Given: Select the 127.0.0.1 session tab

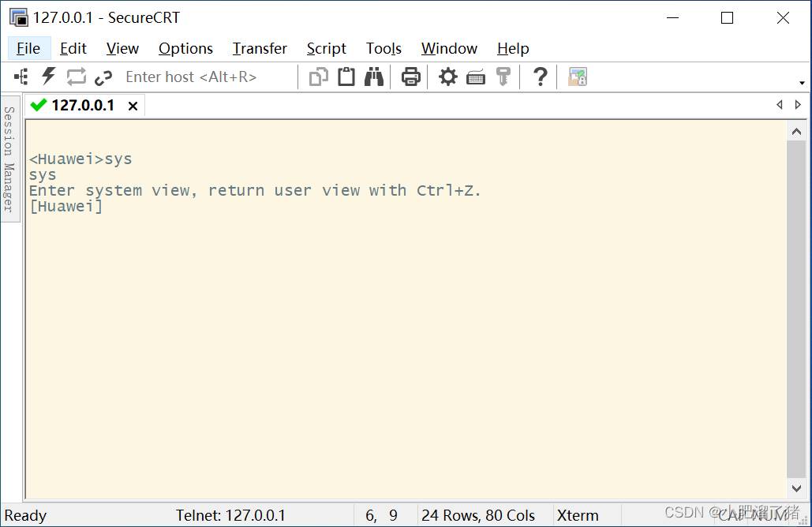Looking at the screenshot, I should 83,106.
